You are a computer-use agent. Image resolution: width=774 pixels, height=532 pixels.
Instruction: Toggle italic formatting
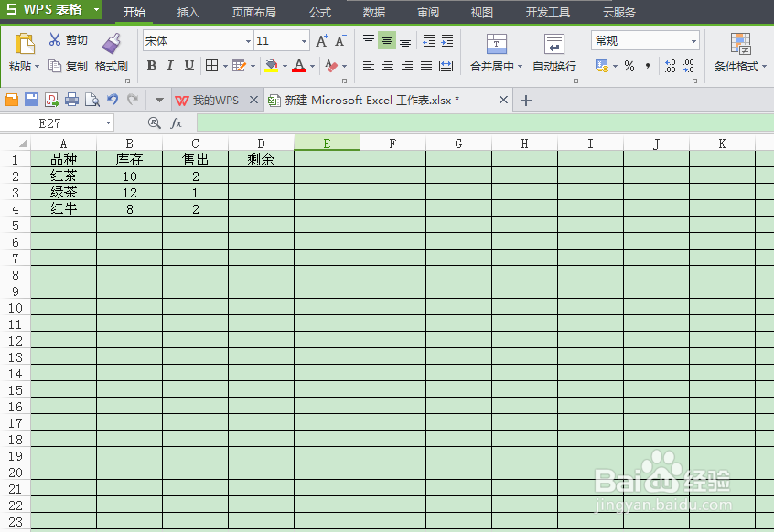pyautogui.click(x=170, y=66)
